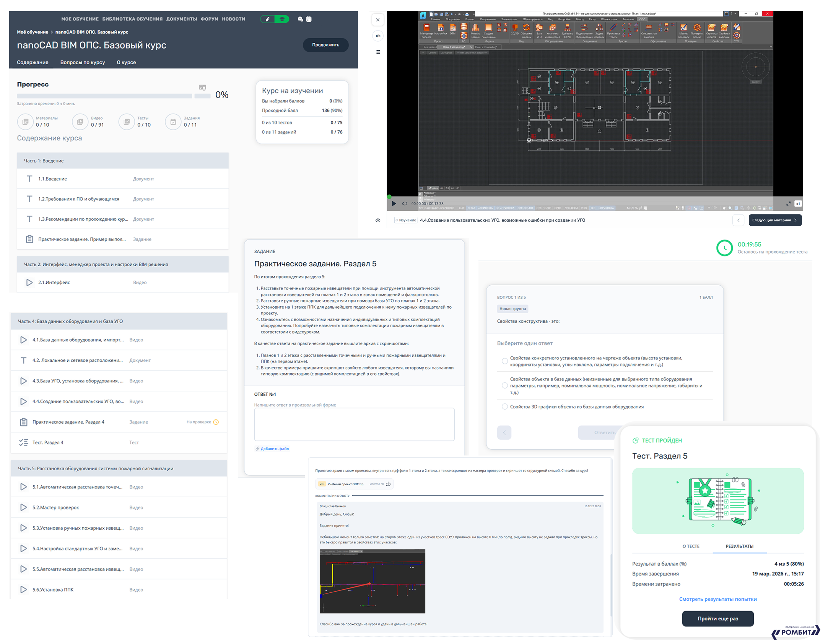Image resolution: width=828 pixels, height=644 pixels.
Task: Select the answer Свойства 3D графики объекта
Action: pyautogui.click(x=504, y=407)
